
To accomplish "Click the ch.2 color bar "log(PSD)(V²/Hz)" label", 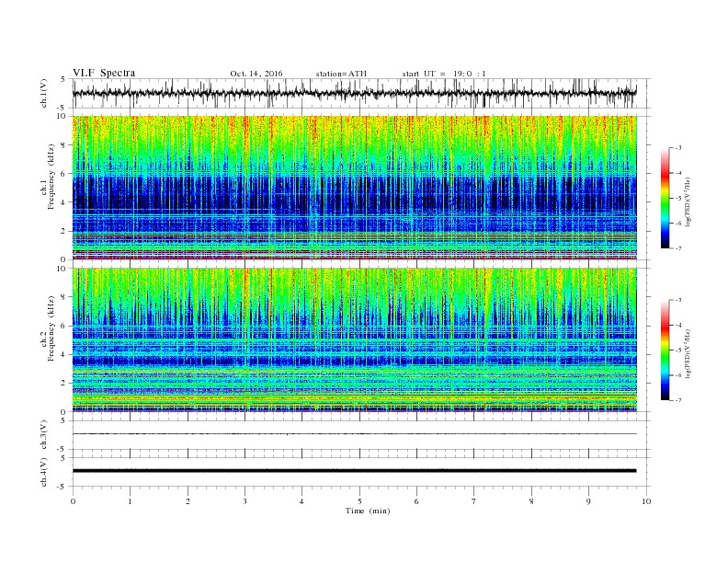I will coord(688,353).
